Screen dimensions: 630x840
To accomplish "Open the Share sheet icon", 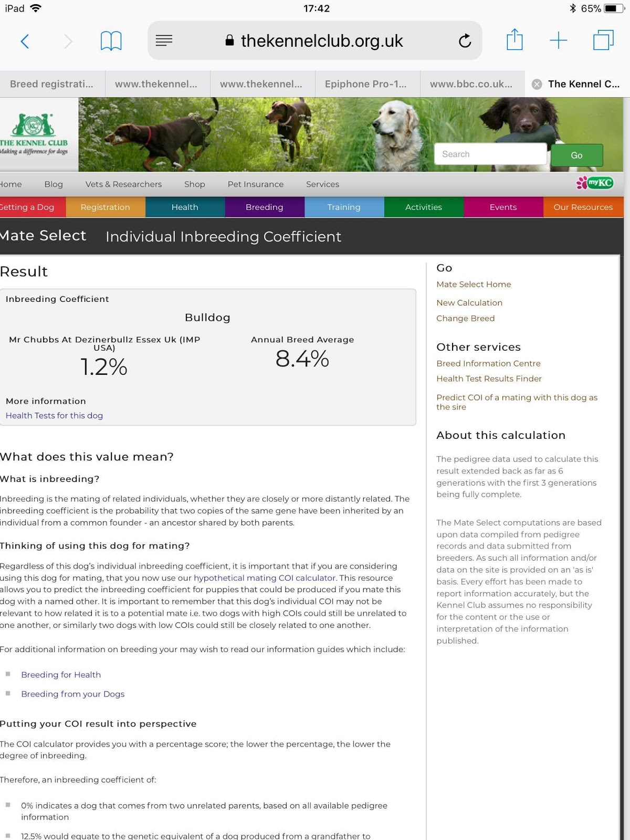I will tap(514, 40).
